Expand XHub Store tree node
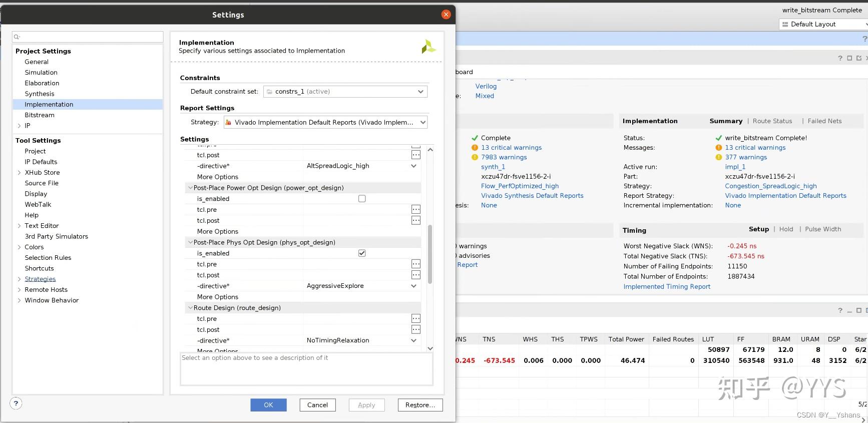 [19, 173]
